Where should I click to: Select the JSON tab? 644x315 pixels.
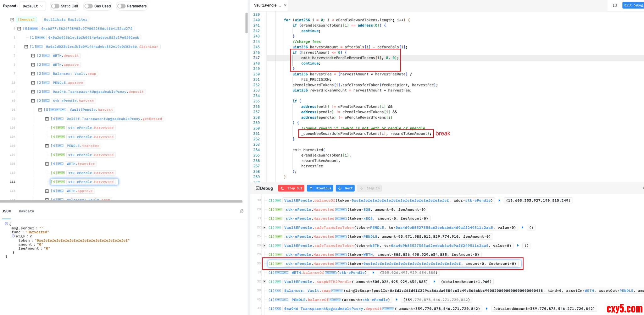[x=6, y=211]
